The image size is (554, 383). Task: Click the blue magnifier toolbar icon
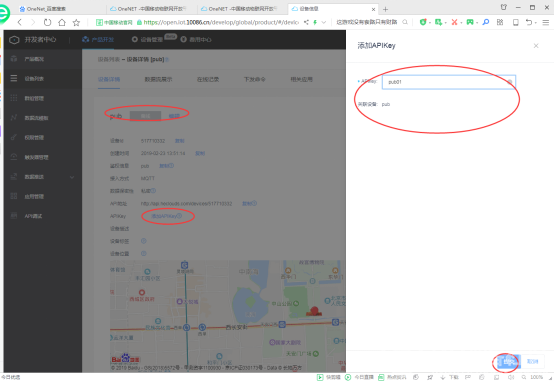tap(486, 22)
